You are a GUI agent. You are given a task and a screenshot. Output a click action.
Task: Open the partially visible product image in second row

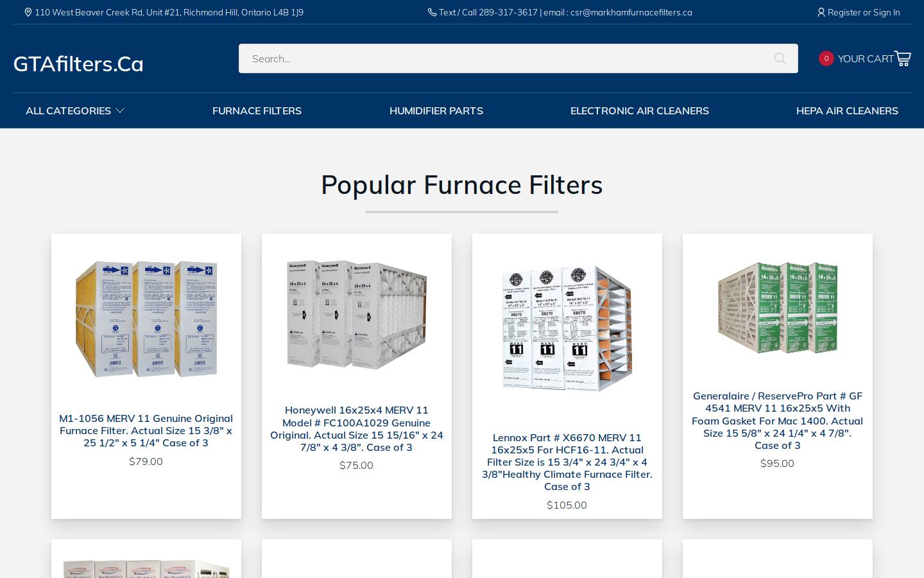click(x=146, y=568)
